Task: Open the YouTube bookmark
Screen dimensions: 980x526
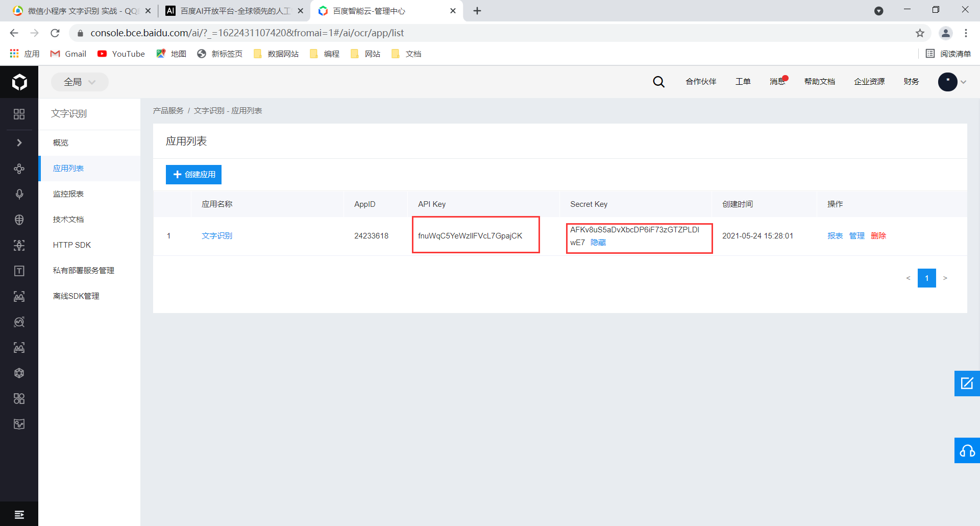Action: point(121,54)
